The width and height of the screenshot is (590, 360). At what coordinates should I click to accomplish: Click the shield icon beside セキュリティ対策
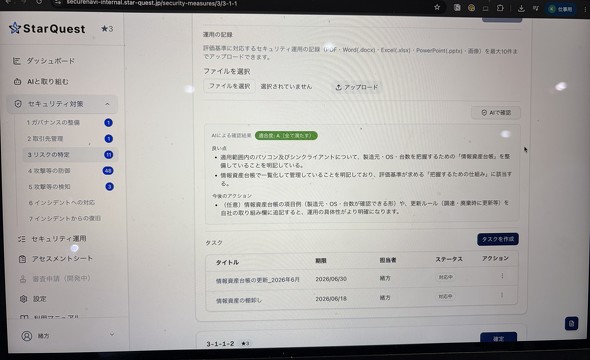(18, 104)
